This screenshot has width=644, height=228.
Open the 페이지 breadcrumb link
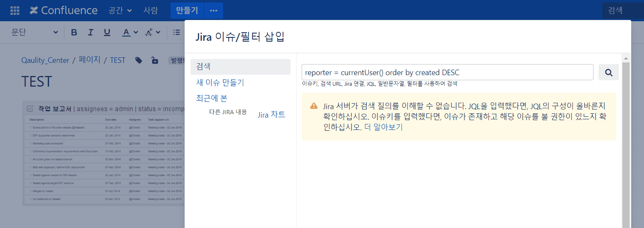[90, 60]
